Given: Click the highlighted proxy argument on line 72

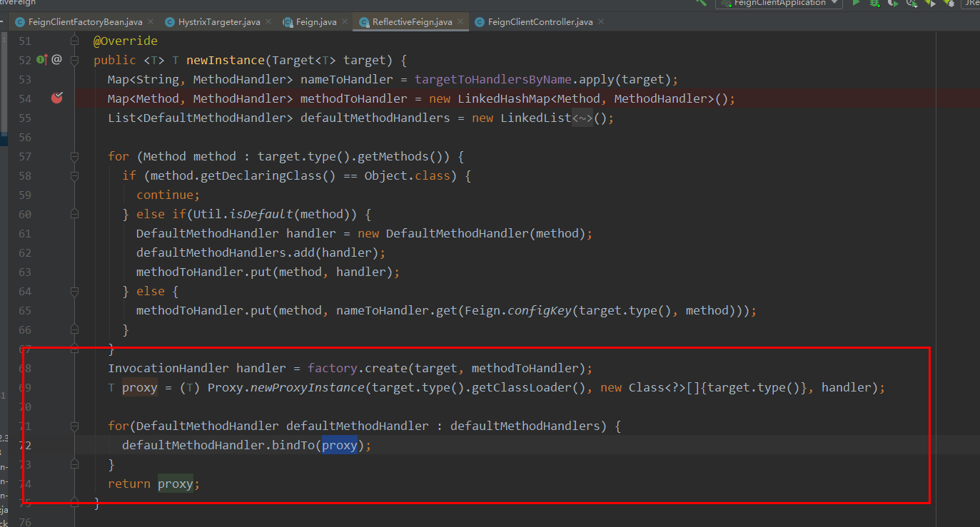Looking at the screenshot, I should coord(340,445).
